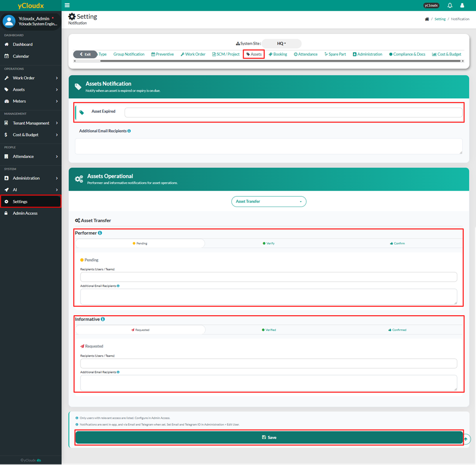Open the Asset Transfer dropdown
This screenshot has width=476, height=465.
[269, 201]
